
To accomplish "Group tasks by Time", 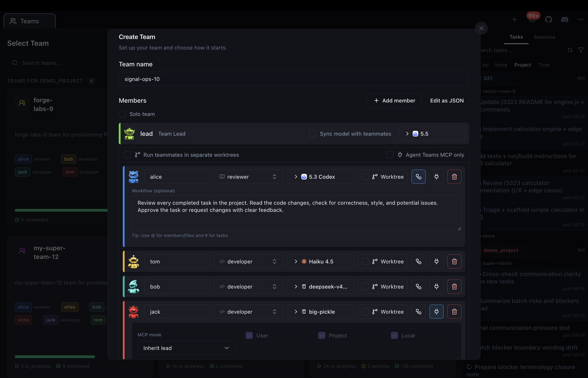I will point(544,65).
